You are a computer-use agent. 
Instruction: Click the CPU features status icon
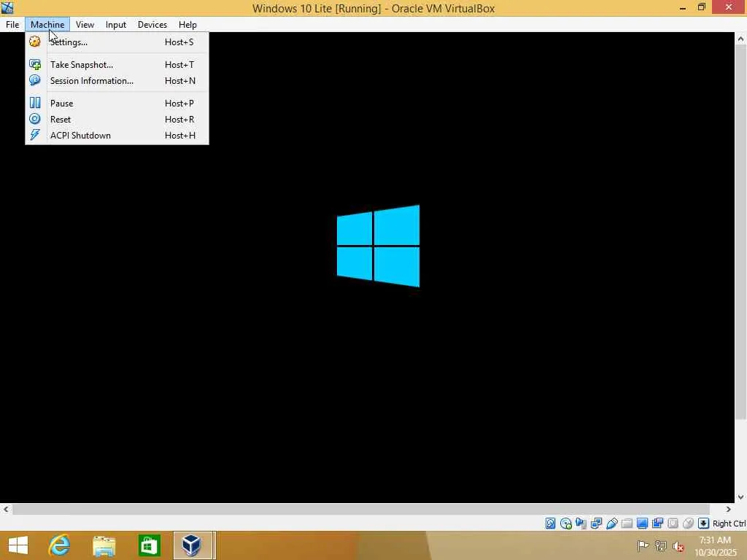(673, 524)
